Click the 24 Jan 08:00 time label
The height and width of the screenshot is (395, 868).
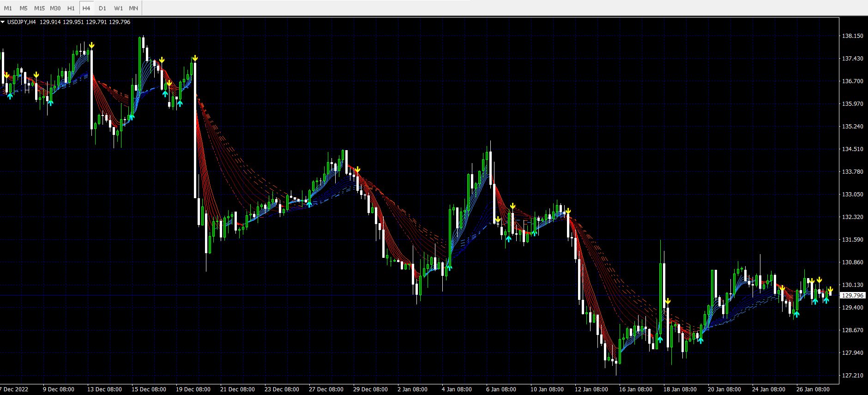(x=768, y=389)
